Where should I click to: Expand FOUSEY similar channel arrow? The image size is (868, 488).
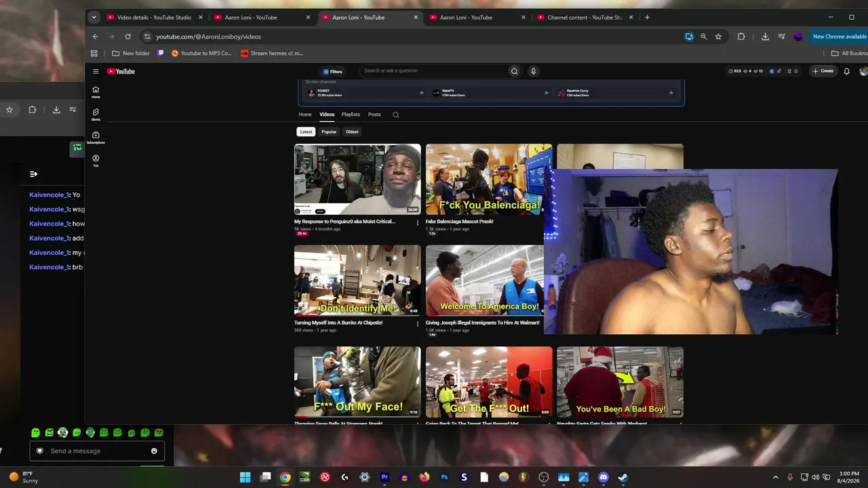(x=422, y=93)
